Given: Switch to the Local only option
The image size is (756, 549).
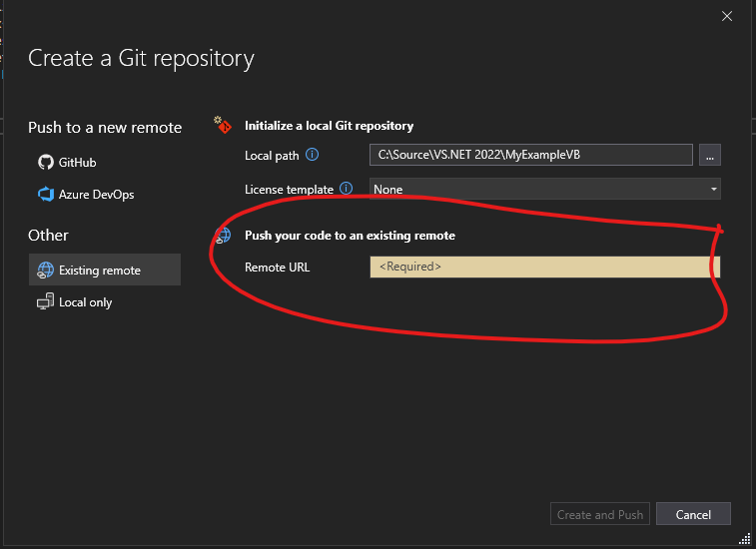Looking at the screenshot, I should [85, 301].
